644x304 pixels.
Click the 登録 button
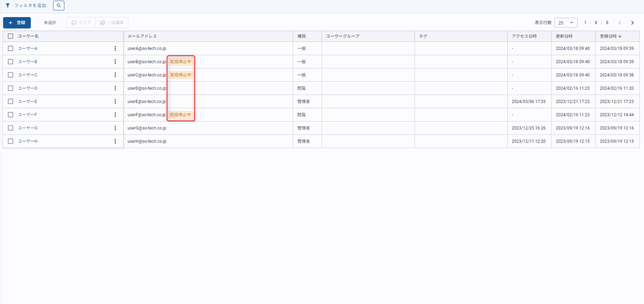tap(17, 22)
